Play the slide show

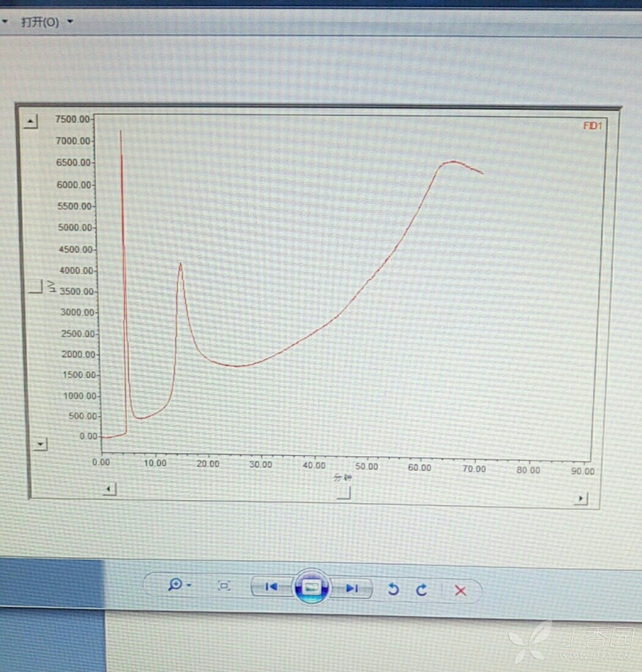pyautogui.click(x=311, y=587)
